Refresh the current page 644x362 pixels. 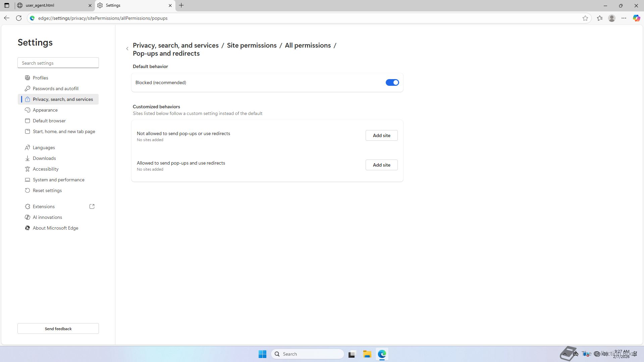pos(19,18)
